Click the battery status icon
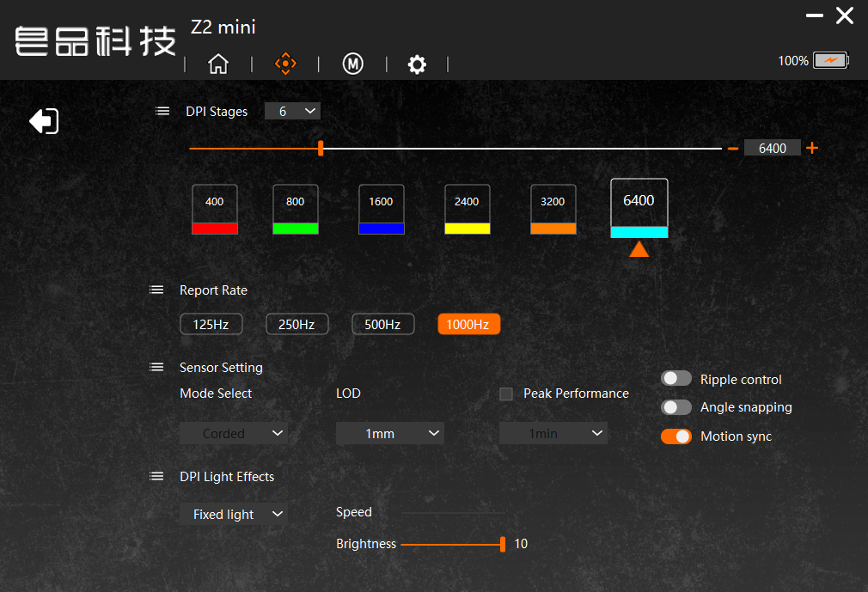 831,61
